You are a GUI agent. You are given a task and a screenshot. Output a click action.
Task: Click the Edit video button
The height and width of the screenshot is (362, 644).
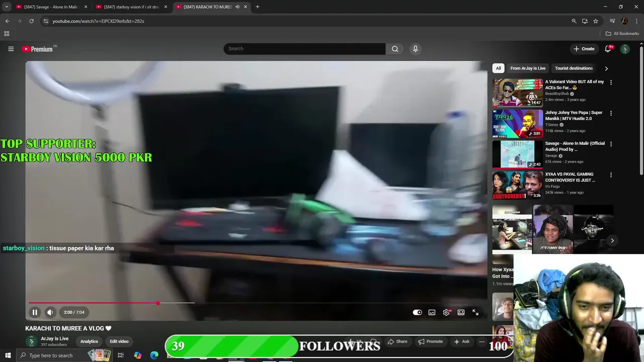(119, 341)
